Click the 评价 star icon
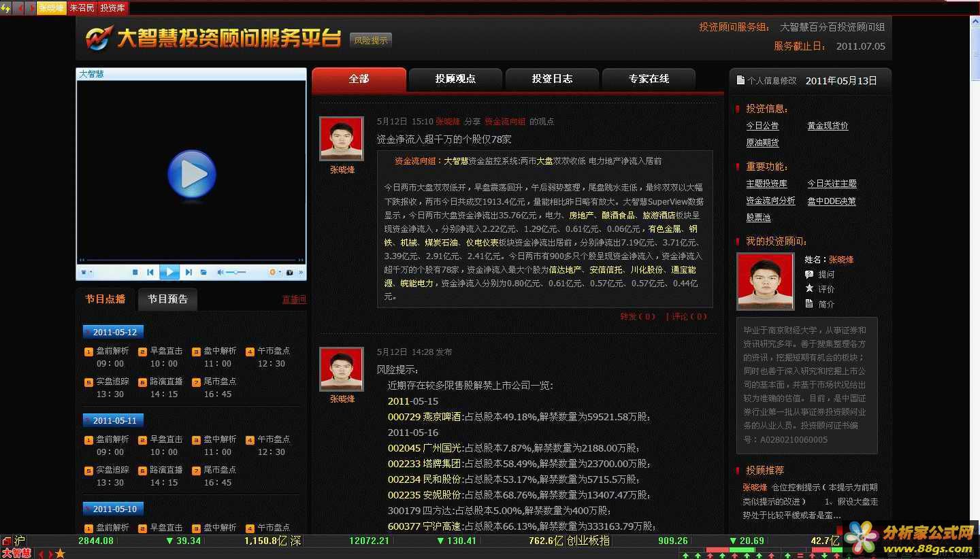The height and width of the screenshot is (559, 980). 809,288
